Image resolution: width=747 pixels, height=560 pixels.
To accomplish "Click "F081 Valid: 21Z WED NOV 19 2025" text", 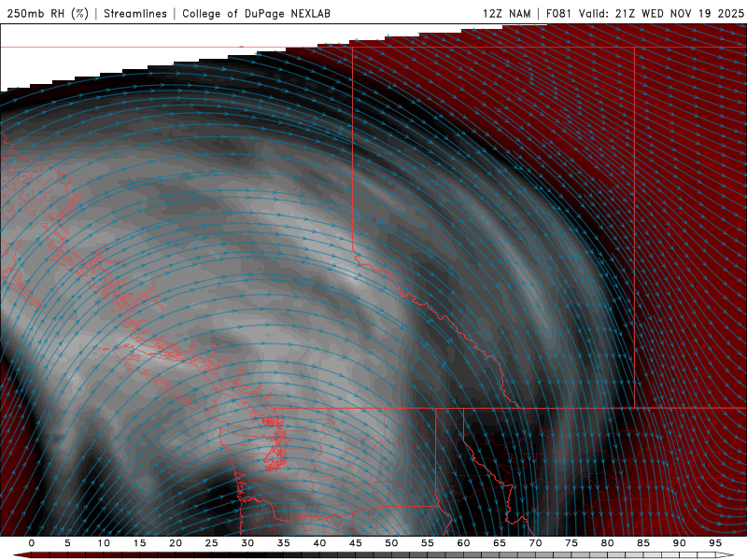I will coord(644,13).
